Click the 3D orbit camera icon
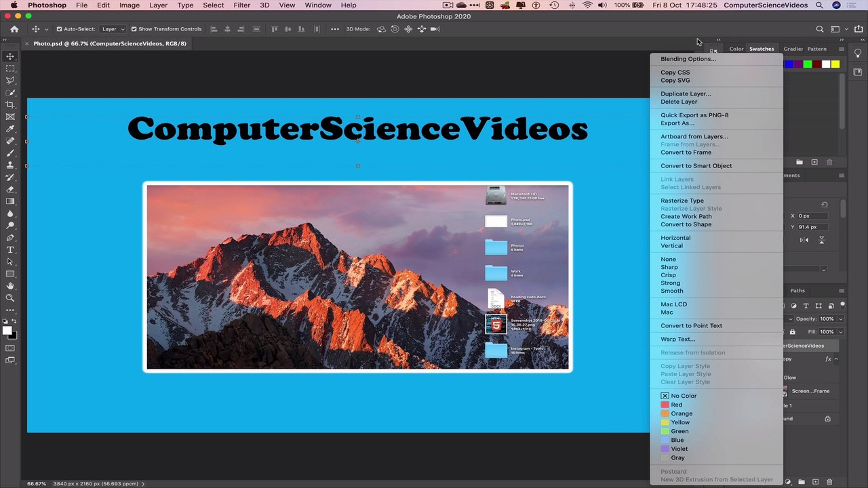 point(381,29)
